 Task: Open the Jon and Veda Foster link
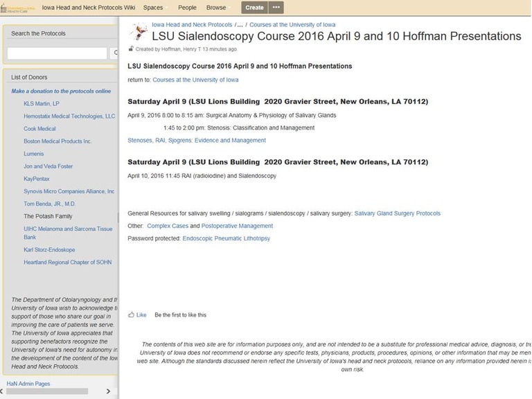[48, 166]
